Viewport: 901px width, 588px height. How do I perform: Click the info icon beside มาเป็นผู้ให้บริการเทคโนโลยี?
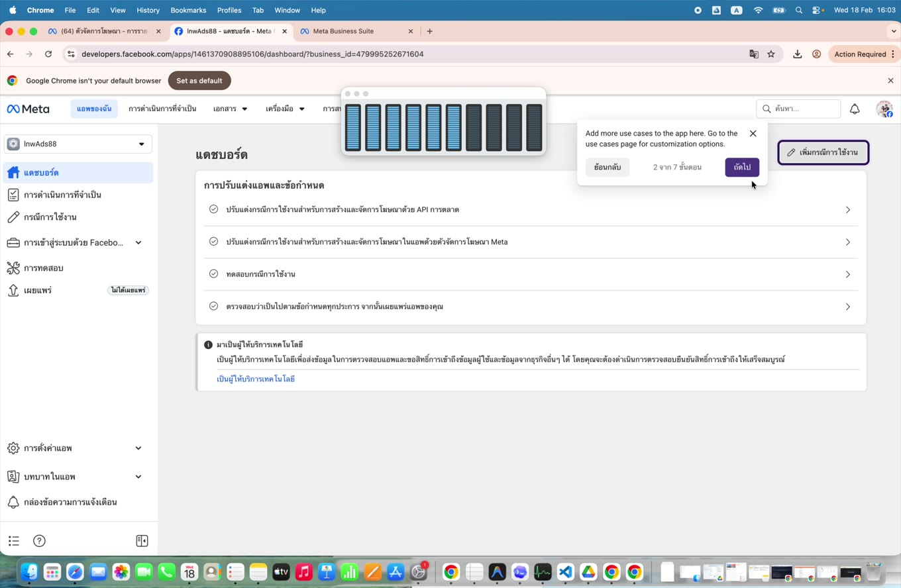pos(208,345)
